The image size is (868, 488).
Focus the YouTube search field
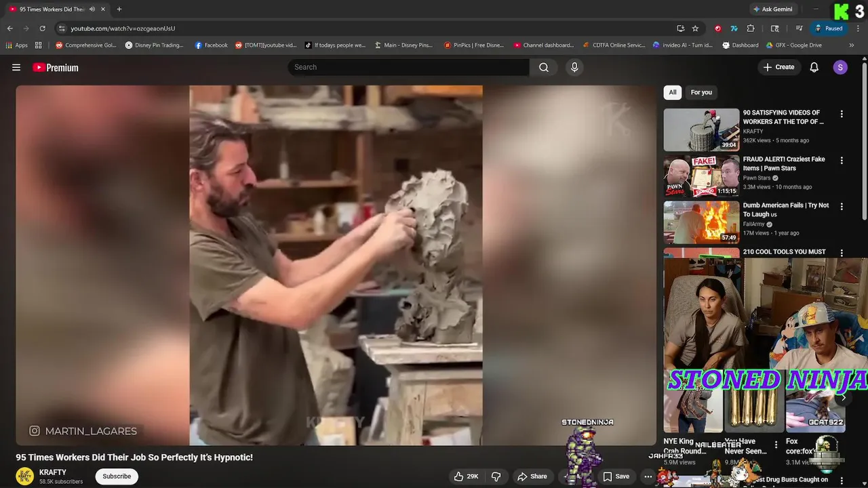(409, 67)
